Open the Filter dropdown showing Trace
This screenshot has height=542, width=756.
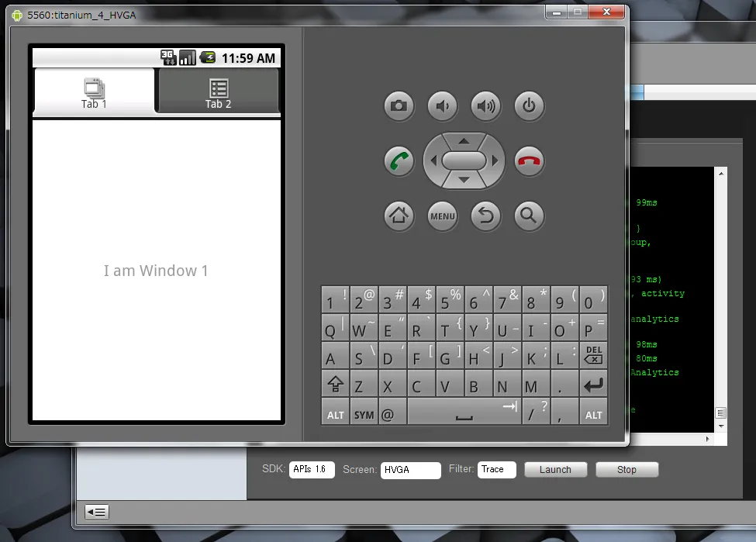point(496,469)
